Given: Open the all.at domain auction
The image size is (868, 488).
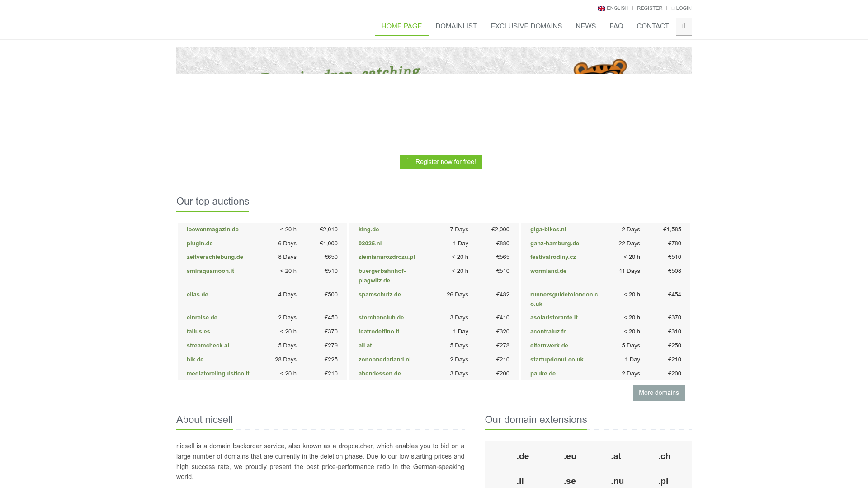Looking at the screenshot, I should tap(365, 346).
